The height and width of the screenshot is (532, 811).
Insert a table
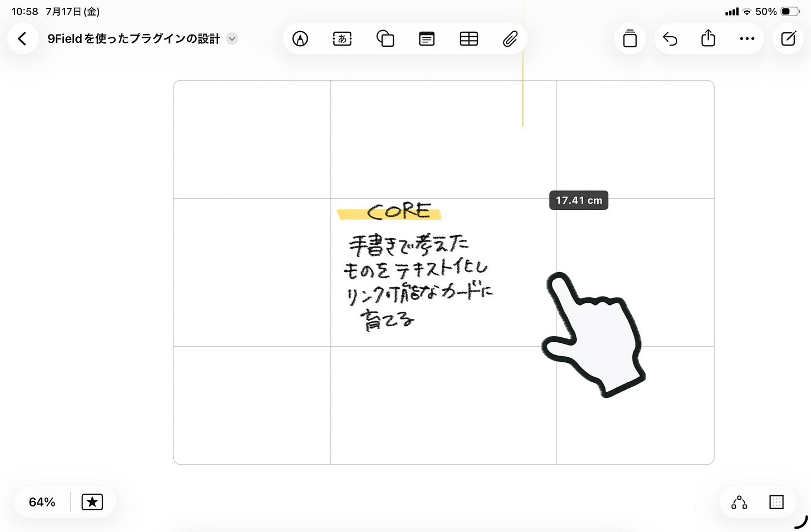468,39
